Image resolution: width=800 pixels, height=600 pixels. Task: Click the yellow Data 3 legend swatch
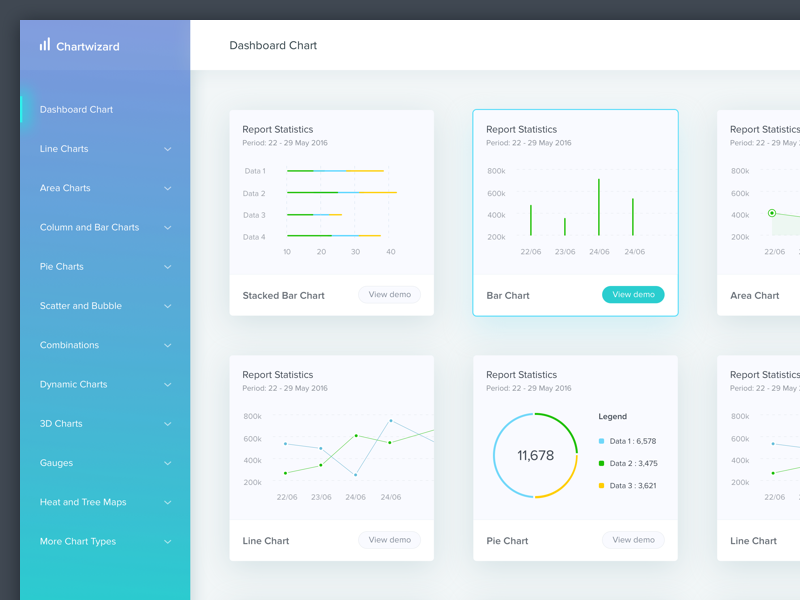601,486
